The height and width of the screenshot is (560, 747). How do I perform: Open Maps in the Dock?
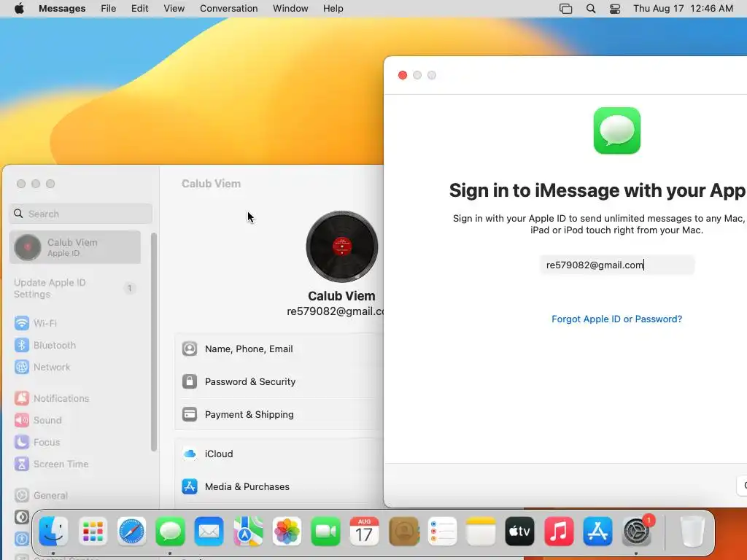(x=248, y=531)
